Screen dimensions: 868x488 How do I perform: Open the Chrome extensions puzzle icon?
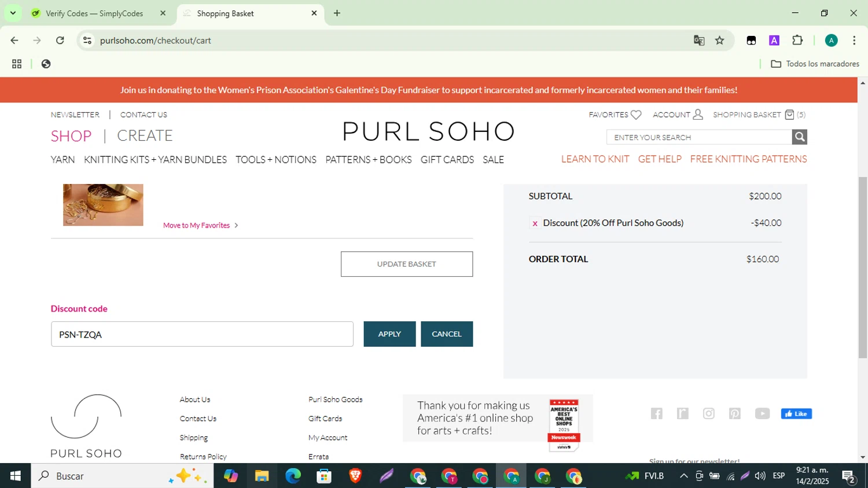pyautogui.click(x=797, y=41)
